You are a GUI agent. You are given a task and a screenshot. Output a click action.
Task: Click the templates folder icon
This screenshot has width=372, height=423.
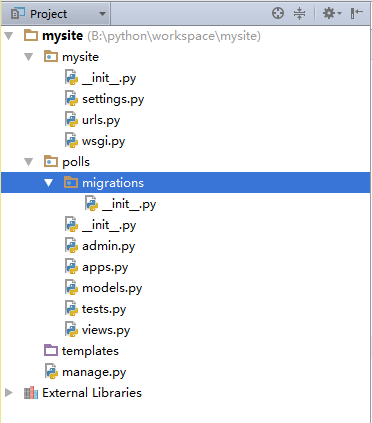(x=51, y=350)
